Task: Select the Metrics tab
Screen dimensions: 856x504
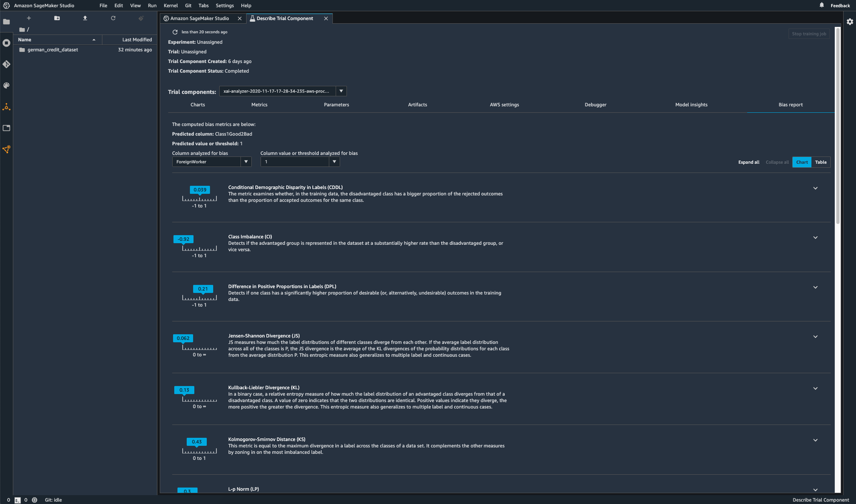Action: (259, 104)
